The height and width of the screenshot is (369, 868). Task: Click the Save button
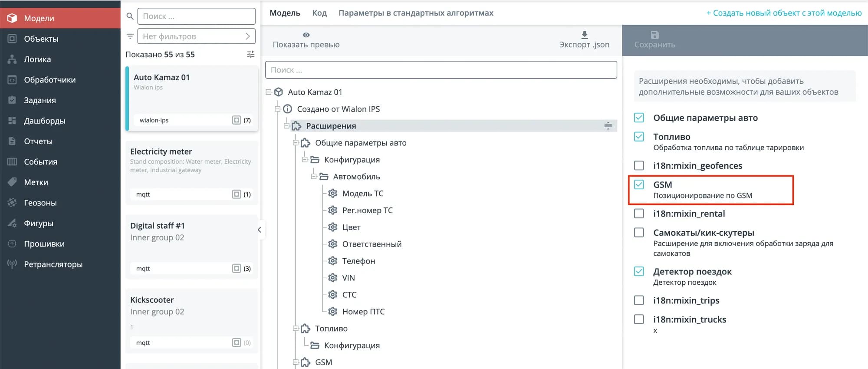(x=654, y=40)
